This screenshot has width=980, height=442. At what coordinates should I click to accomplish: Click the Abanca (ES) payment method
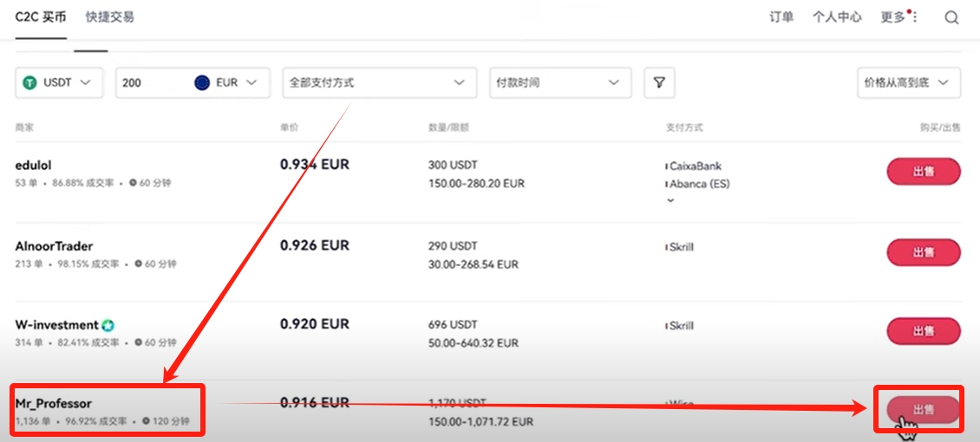(x=697, y=184)
